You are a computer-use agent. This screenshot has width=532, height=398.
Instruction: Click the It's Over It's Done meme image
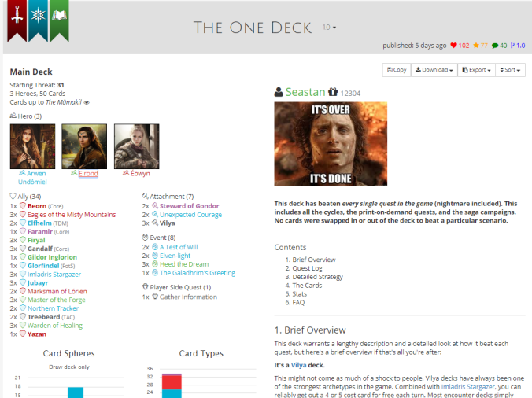click(331, 144)
